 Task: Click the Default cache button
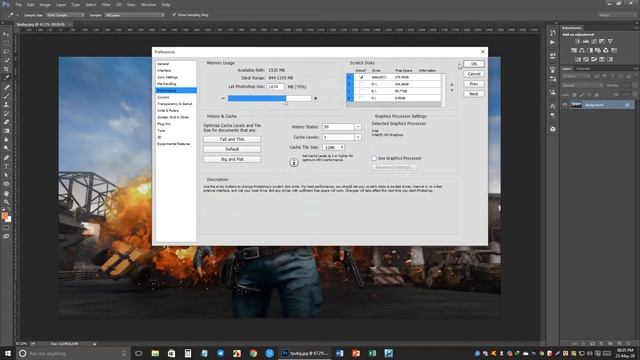pyautogui.click(x=232, y=149)
